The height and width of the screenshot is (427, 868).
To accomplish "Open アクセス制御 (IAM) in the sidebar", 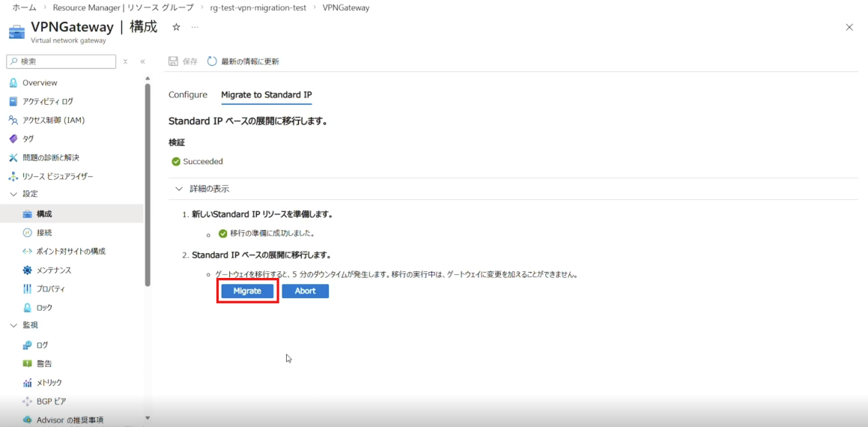I will point(52,120).
